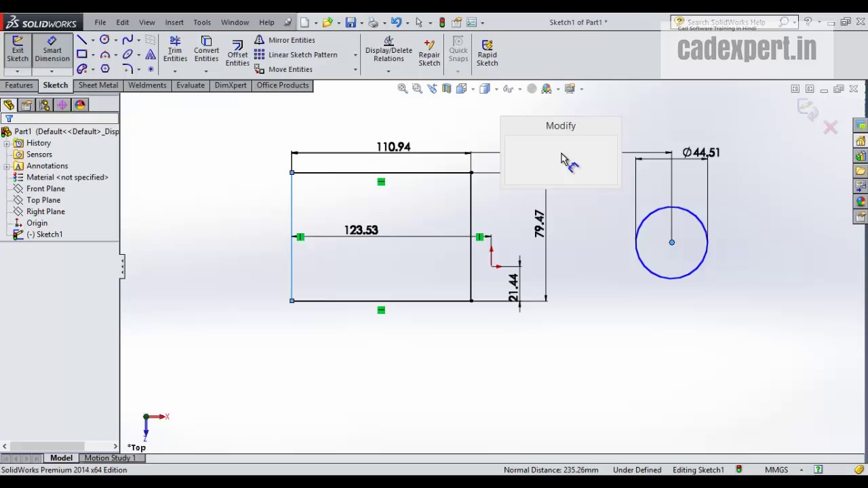
Task: Select the Sketch Text tool
Action: coord(151,54)
